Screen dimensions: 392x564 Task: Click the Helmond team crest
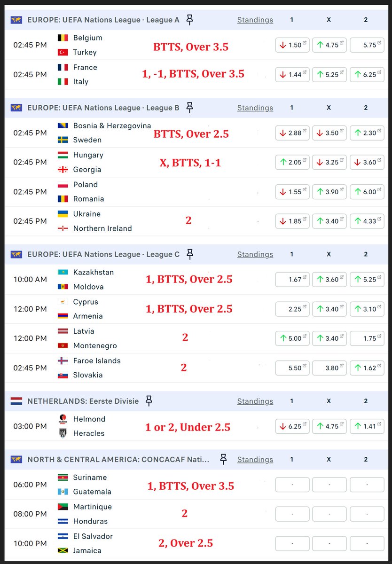63,419
